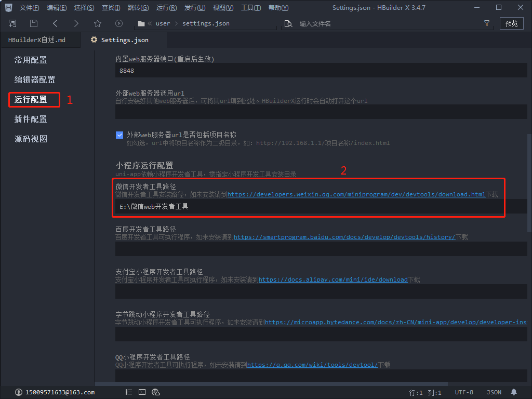Open the Alipay mini IDE download link
The image size is (532, 399).
tap(333, 280)
